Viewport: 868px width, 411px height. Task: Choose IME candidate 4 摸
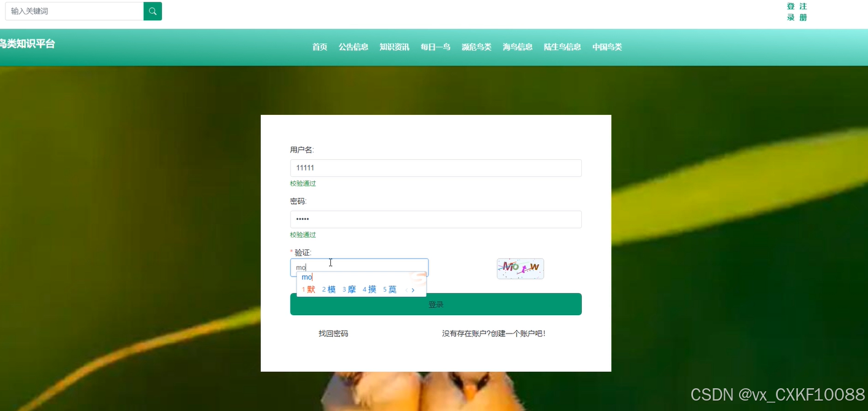click(370, 289)
